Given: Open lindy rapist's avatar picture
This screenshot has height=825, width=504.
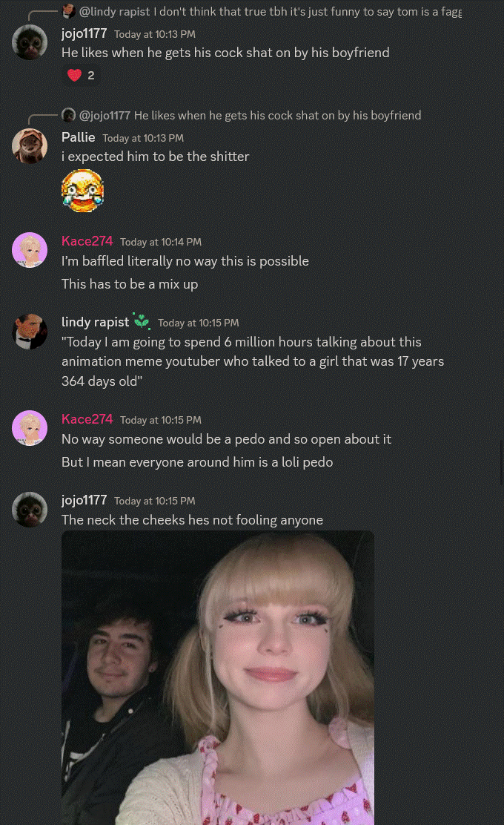Looking at the screenshot, I should tap(30, 332).
